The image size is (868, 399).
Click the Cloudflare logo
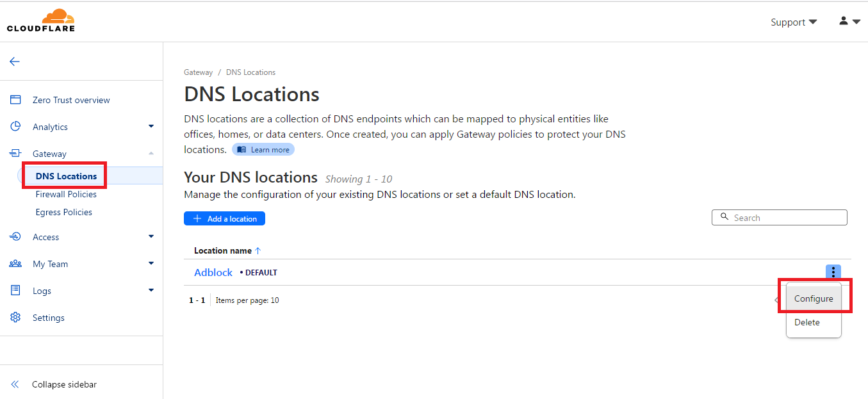(41, 20)
